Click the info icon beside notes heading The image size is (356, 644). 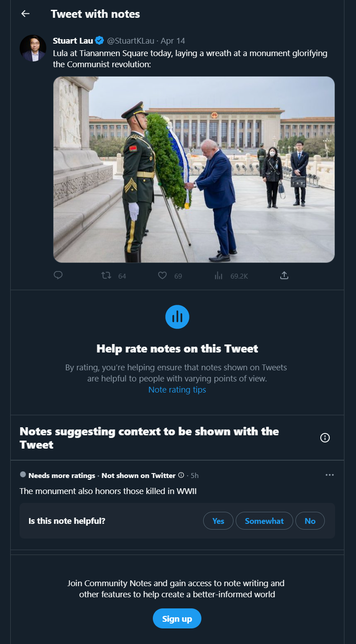(x=325, y=438)
